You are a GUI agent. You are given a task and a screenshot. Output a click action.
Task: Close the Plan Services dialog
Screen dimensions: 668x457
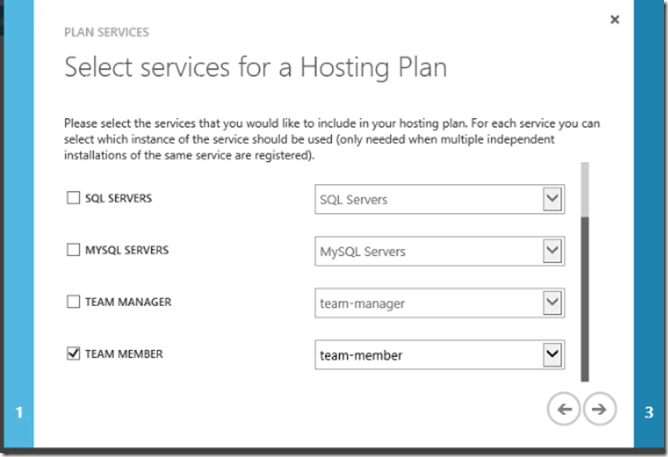[614, 19]
